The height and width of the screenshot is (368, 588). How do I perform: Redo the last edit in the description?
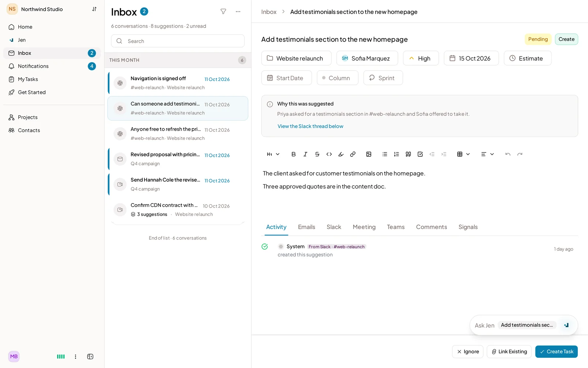[520, 154]
